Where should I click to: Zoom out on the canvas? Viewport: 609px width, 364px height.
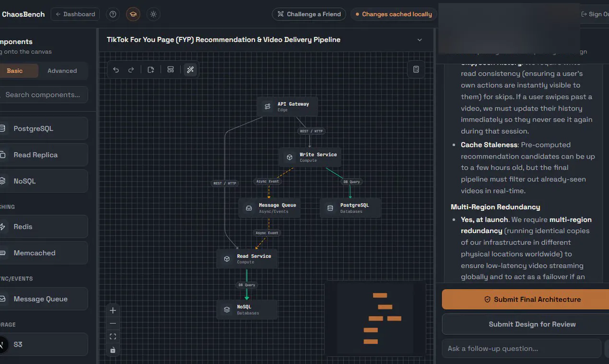(x=113, y=324)
